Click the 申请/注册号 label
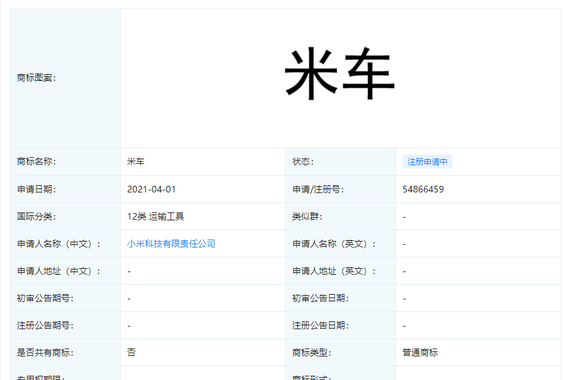This screenshot has width=570, height=380. point(318,189)
